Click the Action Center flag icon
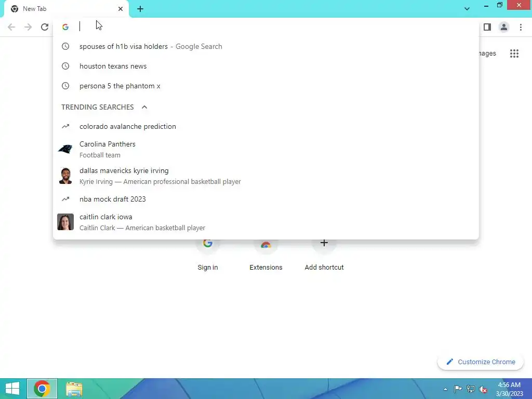The height and width of the screenshot is (399, 532). point(458,389)
